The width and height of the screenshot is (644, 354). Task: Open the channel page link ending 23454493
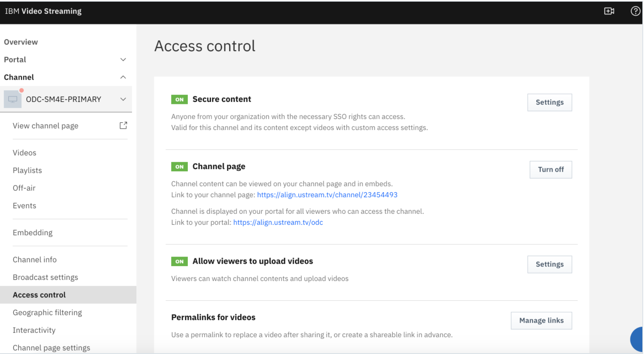click(327, 195)
